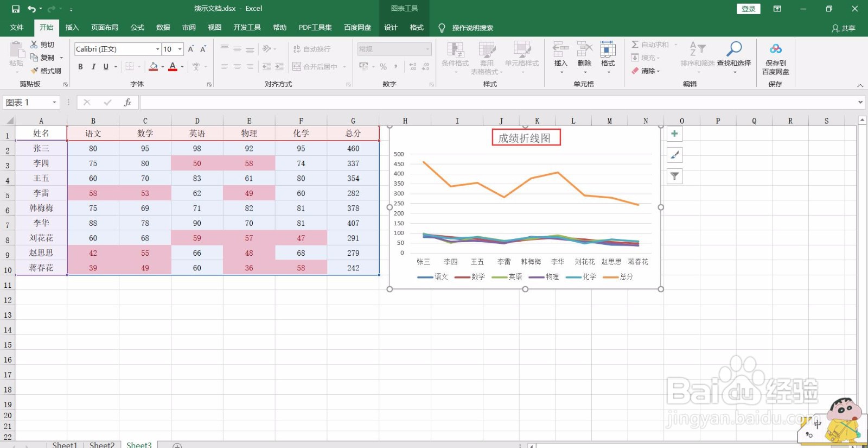This screenshot has height=448, width=868.
Task: Click the insert function fx icon
Action: point(127,102)
